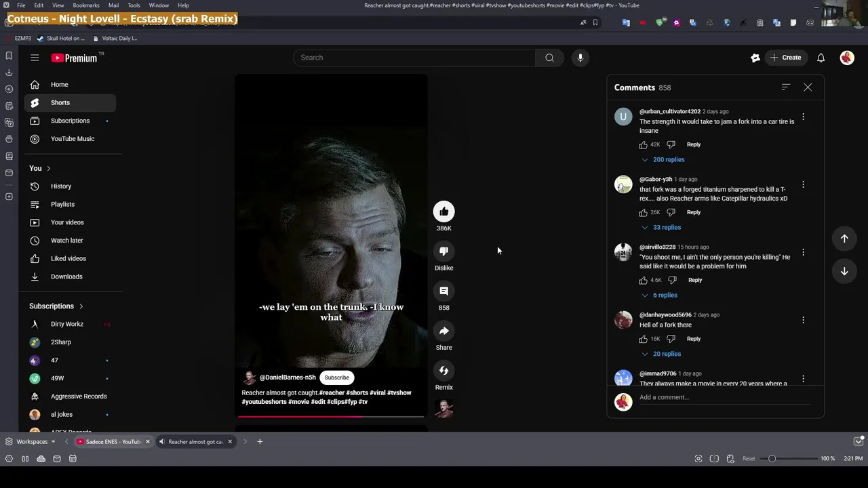This screenshot has height=488, width=868.
Task: Open options menu for @danhaywood5696 comment
Action: pos(803,320)
